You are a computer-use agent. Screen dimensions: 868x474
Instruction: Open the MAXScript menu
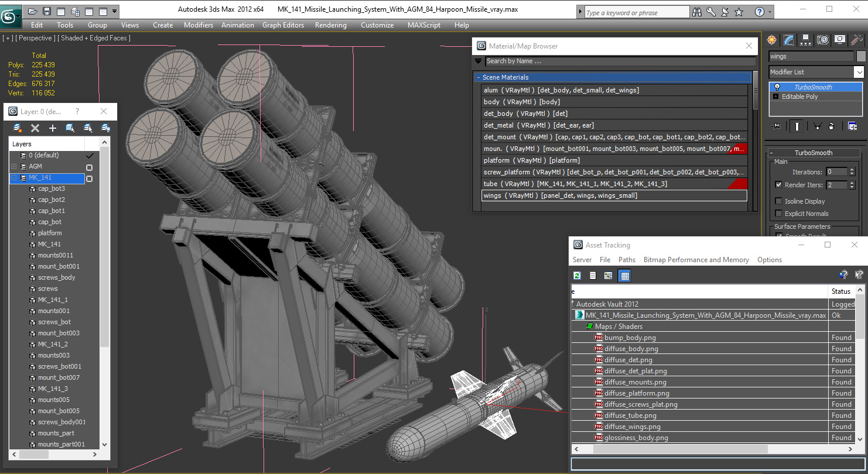point(424,25)
